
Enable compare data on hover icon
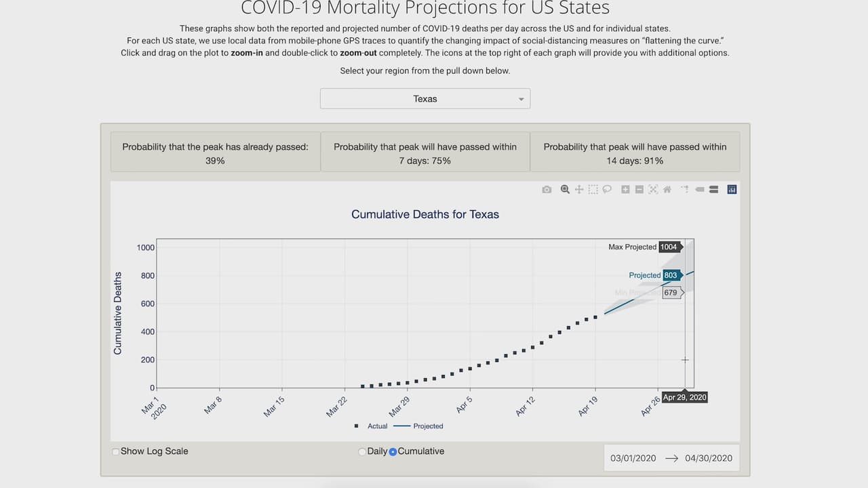(713, 190)
